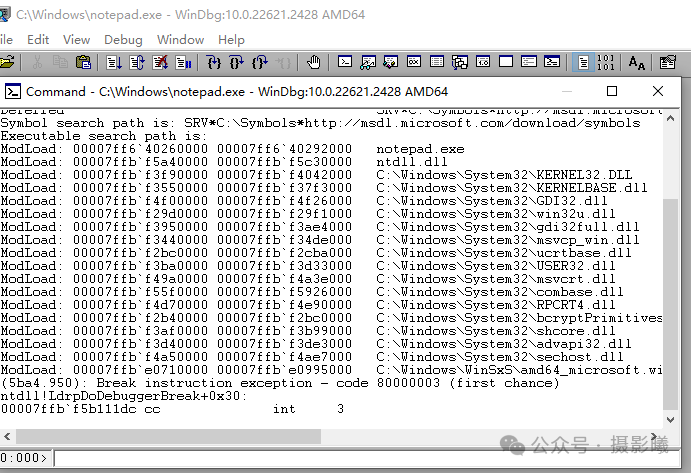Click the ntdll.dll ModLoad line
The height and width of the screenshot is (473, 691).
point(224,162)
